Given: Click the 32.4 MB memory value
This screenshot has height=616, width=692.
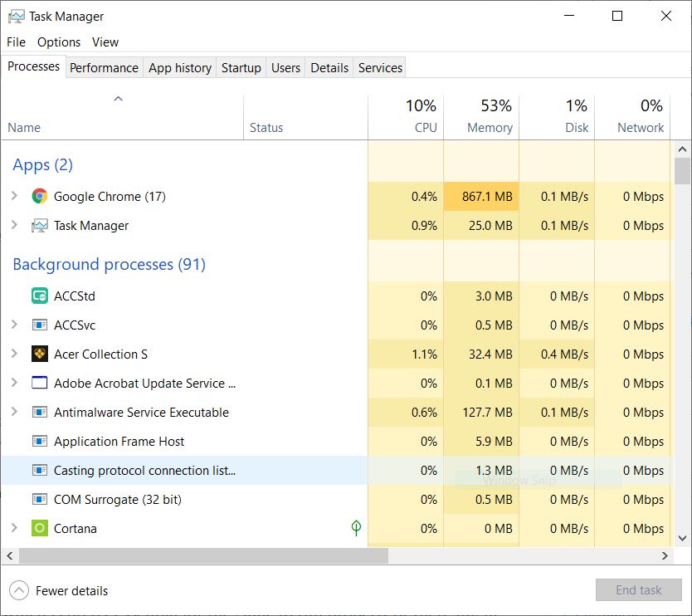Looking at the screenshot, I should point(490,354).
